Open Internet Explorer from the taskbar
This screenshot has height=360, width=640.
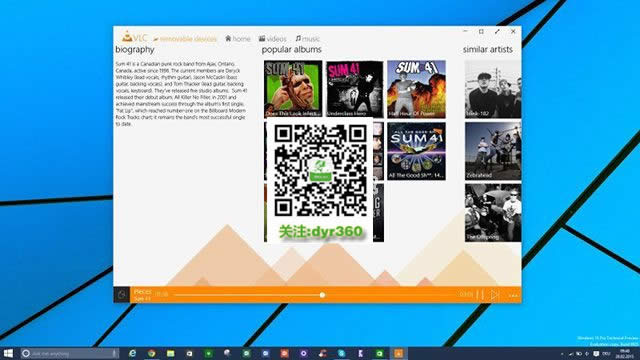tap(132, 353)
